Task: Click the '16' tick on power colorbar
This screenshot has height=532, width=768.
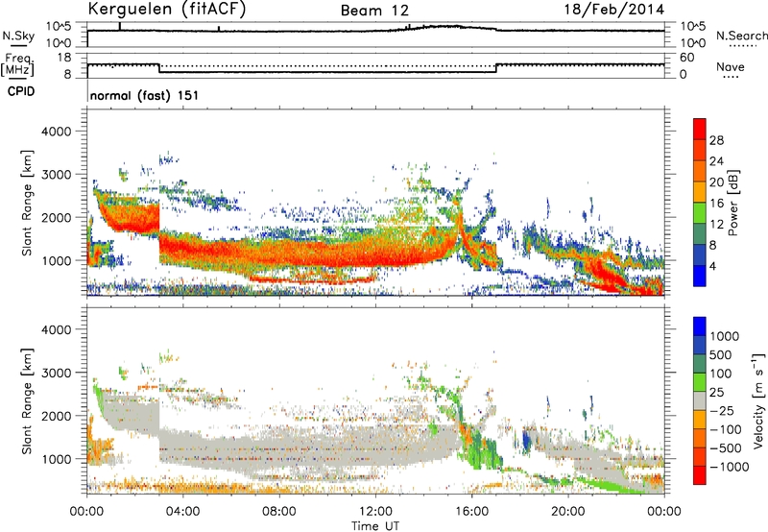Action: [716, 204]
